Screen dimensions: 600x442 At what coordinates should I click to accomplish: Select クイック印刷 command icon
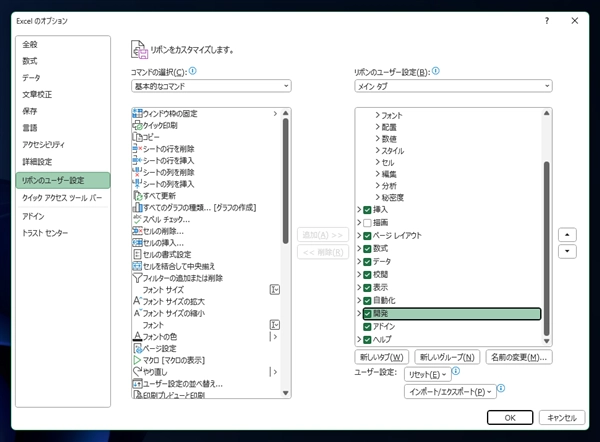coord(137,125)
